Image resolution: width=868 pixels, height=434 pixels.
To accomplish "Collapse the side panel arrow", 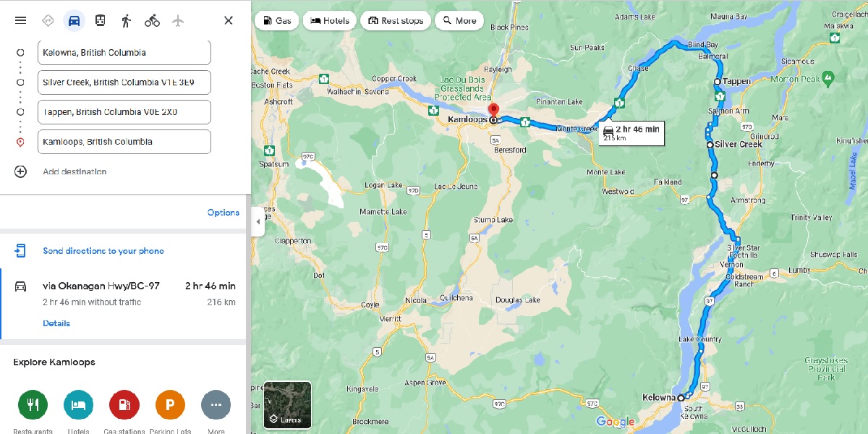I will pos(258,221).
